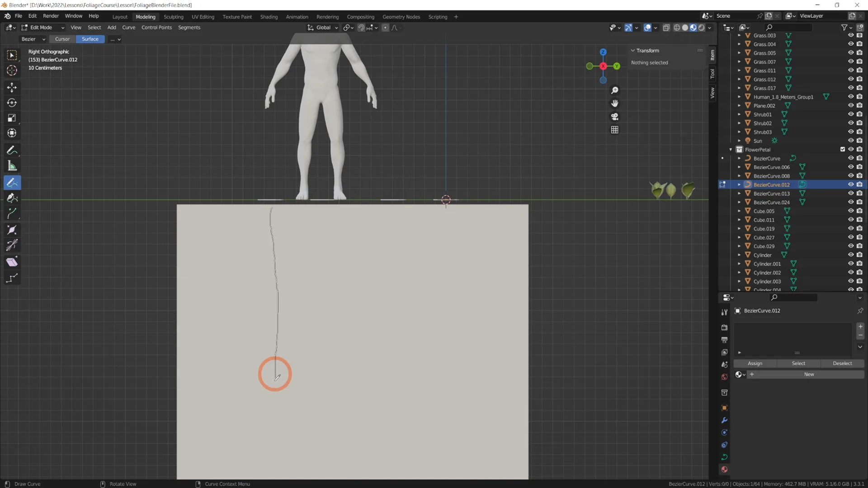Click the New material button

(809, 374)
